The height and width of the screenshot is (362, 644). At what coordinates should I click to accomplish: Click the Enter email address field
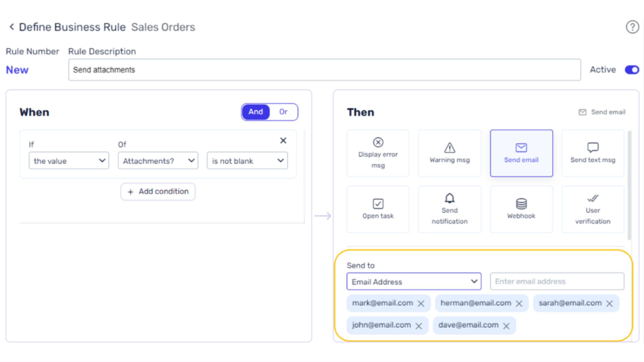click(557, 282)
